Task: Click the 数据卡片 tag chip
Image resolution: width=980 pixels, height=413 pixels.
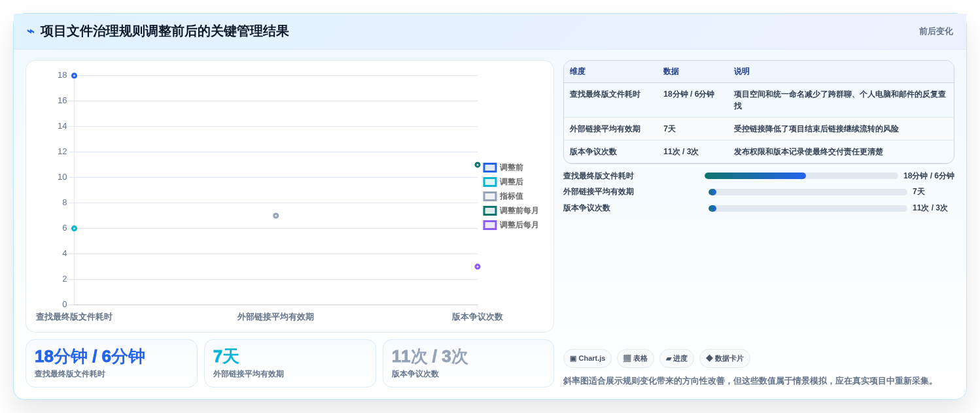Action: point(725,358)
